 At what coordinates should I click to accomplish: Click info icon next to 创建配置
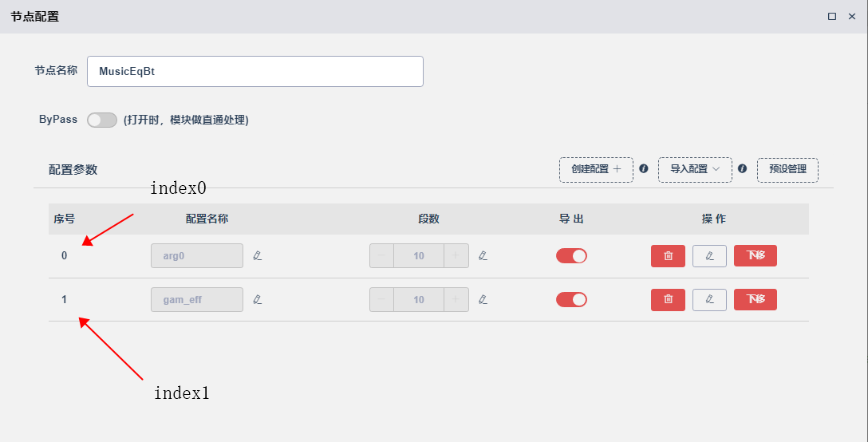pyautogui.click(x=643, y=169)
